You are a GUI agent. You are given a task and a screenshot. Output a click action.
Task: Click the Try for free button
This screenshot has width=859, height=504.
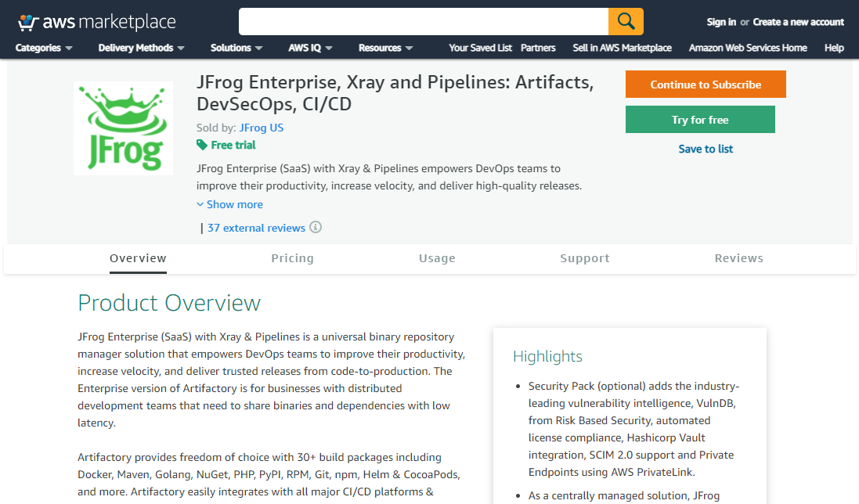pyautogui.click(x=700, y=120)
